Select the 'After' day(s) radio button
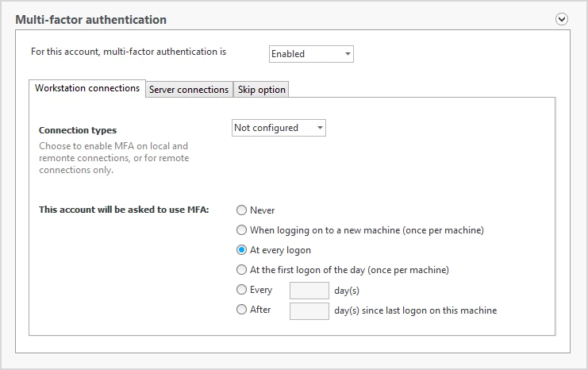The width and height of the screenshot is (588, 370). point(242,310)
